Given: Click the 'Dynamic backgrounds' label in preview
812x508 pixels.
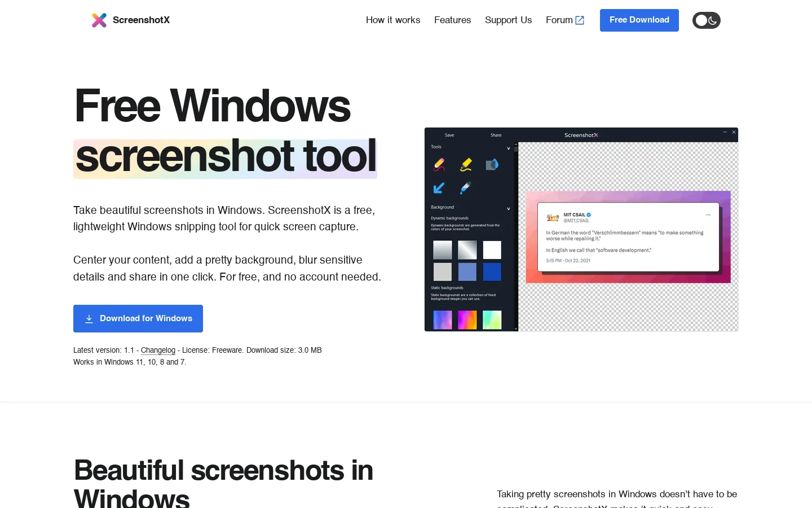Looking at the screenshot, I should (449, 218).
